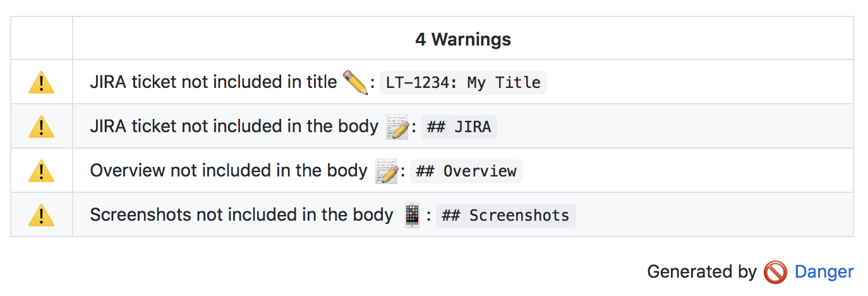Click warning icon beside Screenshots row
The width and height of the screenshot is (868, 296).
pos(41,216)
